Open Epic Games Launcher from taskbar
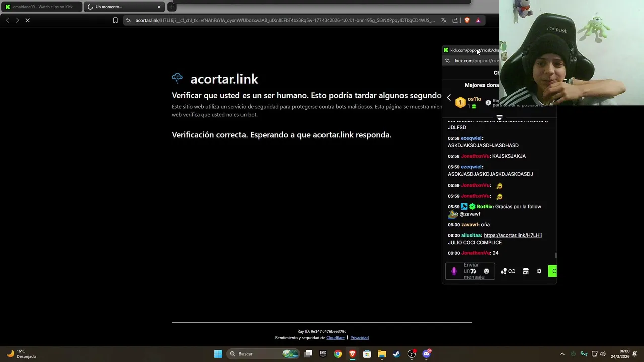Image resolution: width=644 pixels, height=362 pixels. pos(323,354)
